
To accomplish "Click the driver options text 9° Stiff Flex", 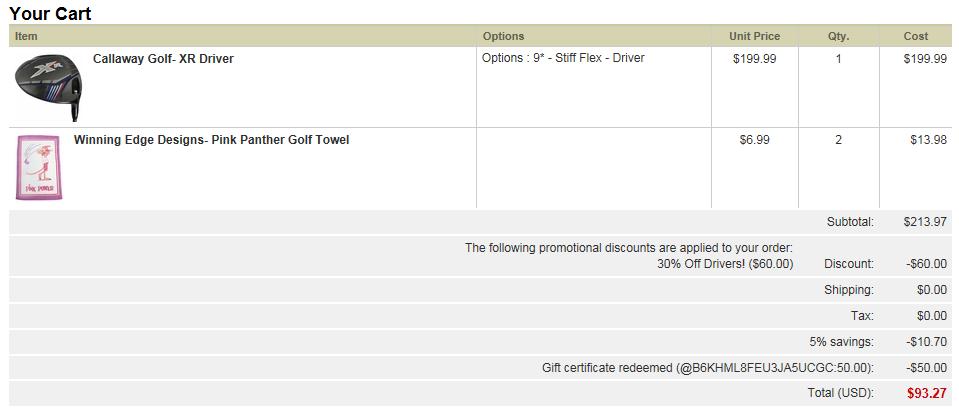I will [563, 58].
